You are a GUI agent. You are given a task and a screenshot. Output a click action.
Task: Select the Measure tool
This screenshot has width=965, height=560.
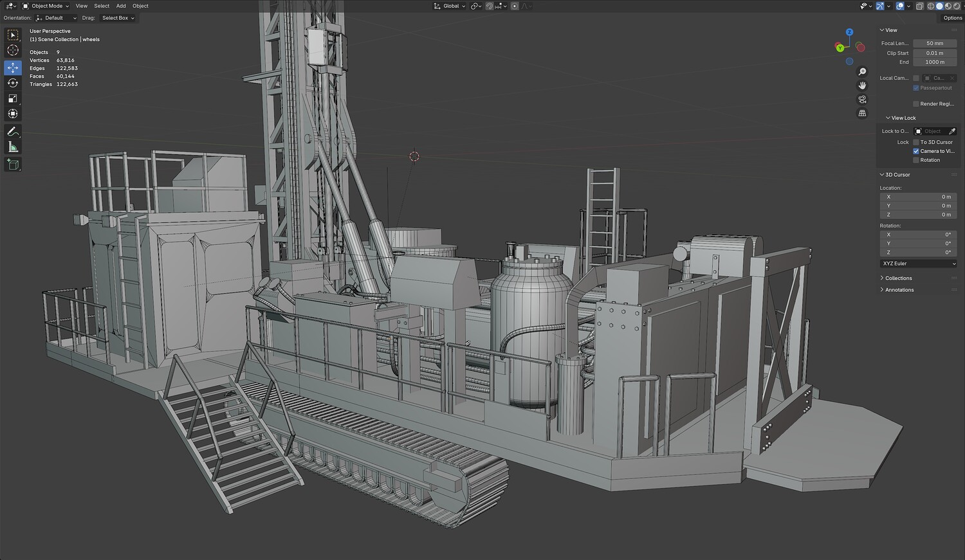click(13, 147)
